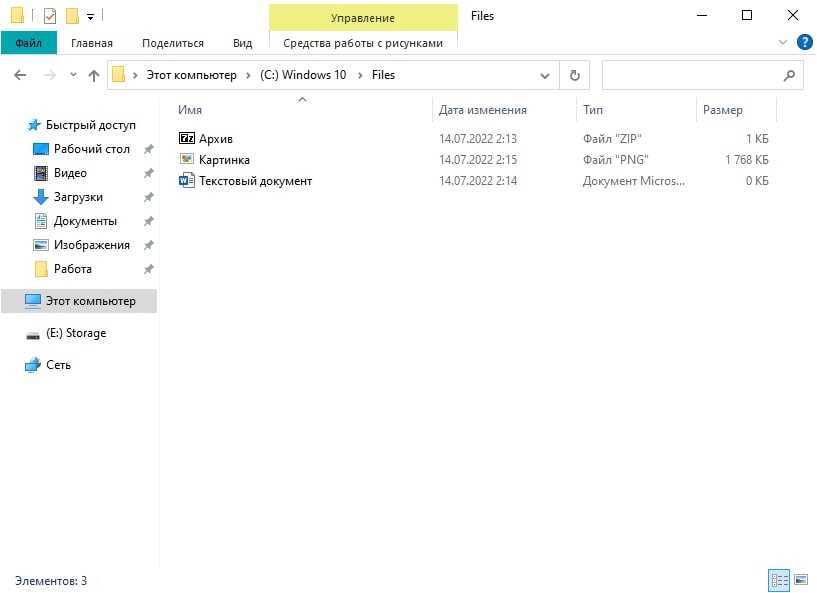The width and height of the screenshot is (817, 593).
Task: Open the quick access toolbar customize dropdown
Action: 91,17
